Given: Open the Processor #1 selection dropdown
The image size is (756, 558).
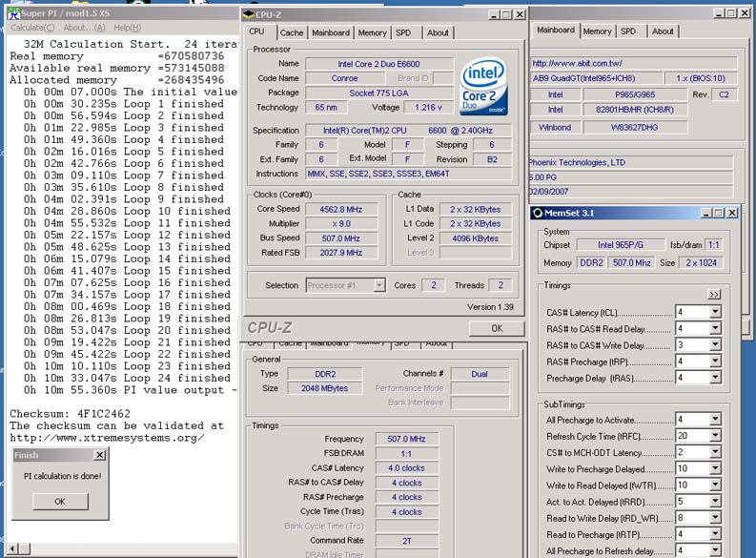Looking at the screenshot, I should point(379,285).
